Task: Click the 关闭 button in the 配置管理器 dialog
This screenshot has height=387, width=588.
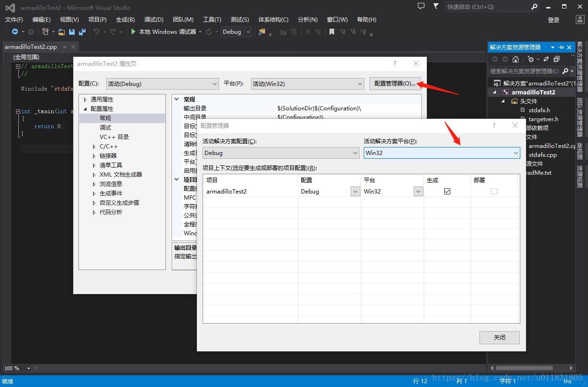Action: [500, 337]
